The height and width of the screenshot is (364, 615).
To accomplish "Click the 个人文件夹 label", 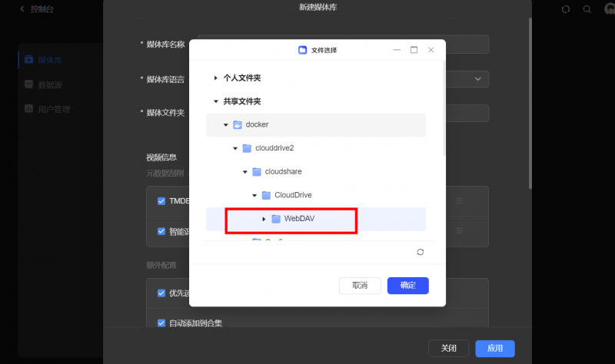I will coord(242,78).
